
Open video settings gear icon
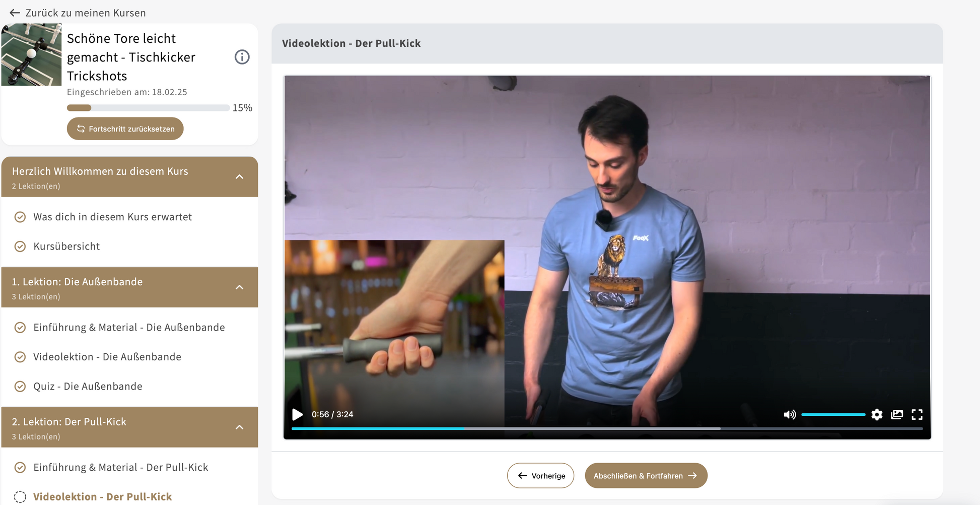click(x=877, y=414)
